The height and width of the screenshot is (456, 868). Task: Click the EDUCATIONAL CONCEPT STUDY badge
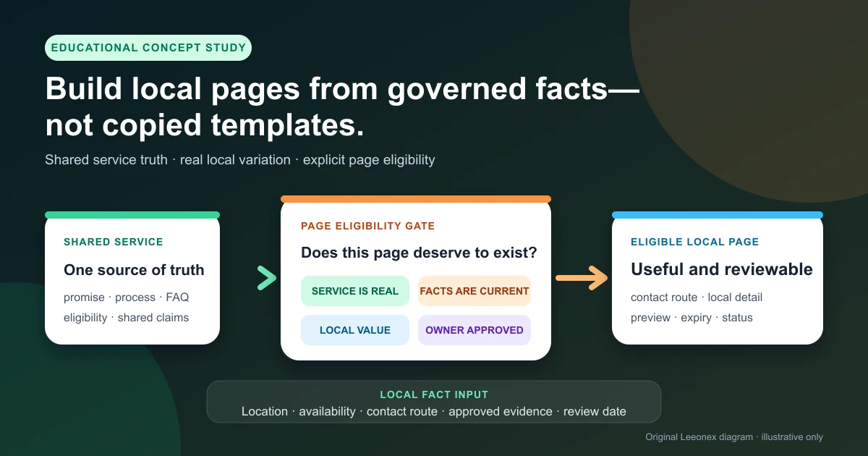point(148,48)
